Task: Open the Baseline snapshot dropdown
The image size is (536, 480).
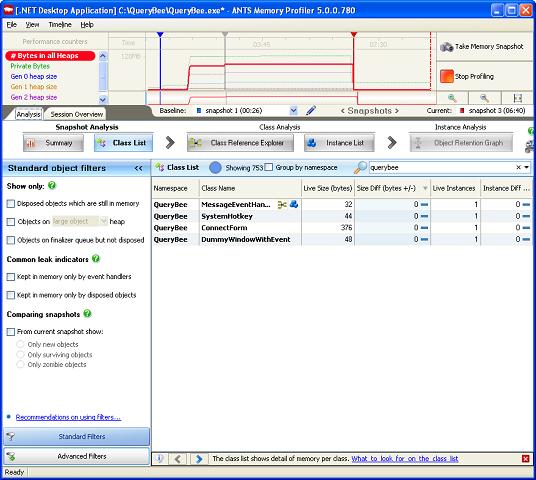Action: click(293, 110)
